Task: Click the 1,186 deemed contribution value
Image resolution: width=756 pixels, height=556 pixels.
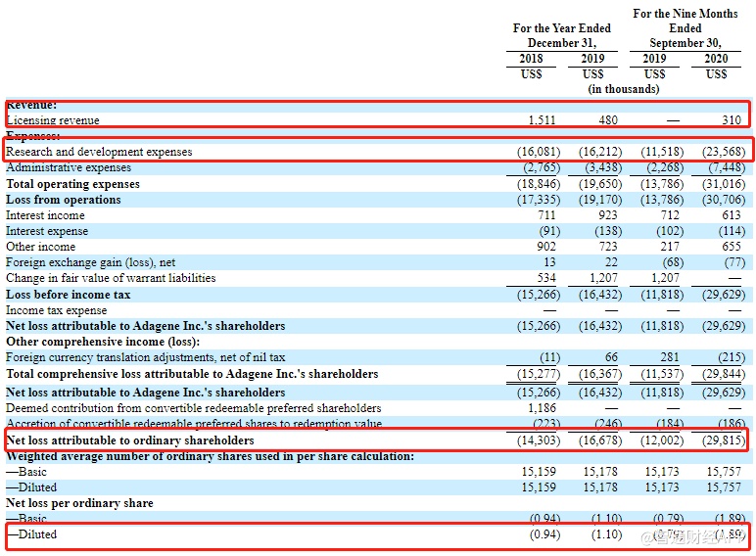Action: point(542,408)
